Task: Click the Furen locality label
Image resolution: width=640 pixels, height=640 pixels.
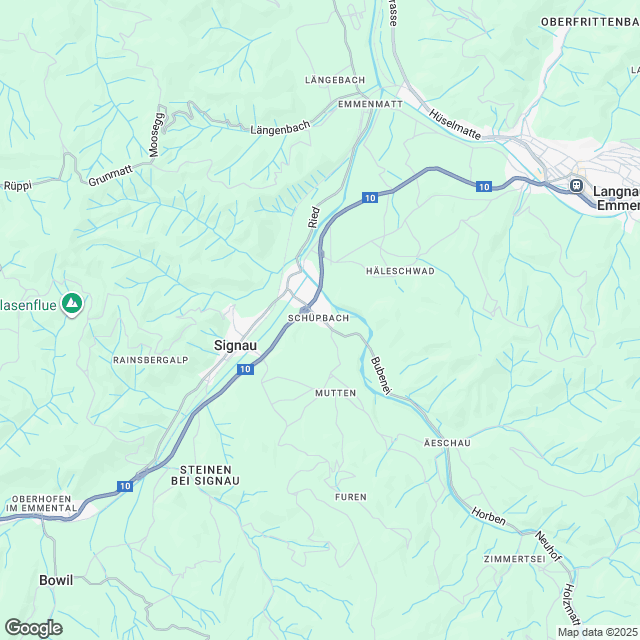Action: pos(351,497)
